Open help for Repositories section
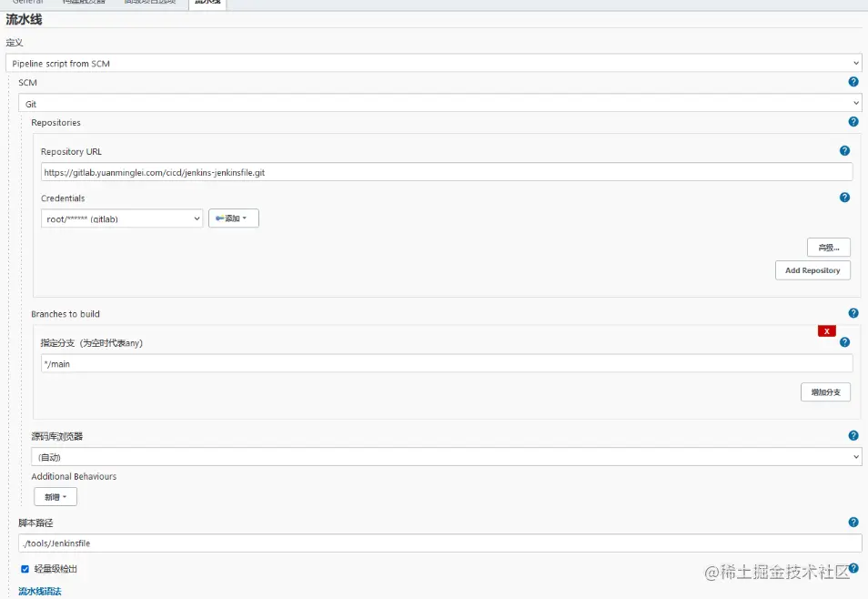The width and height of the screenshot is (868, 599). click(853, 122)
